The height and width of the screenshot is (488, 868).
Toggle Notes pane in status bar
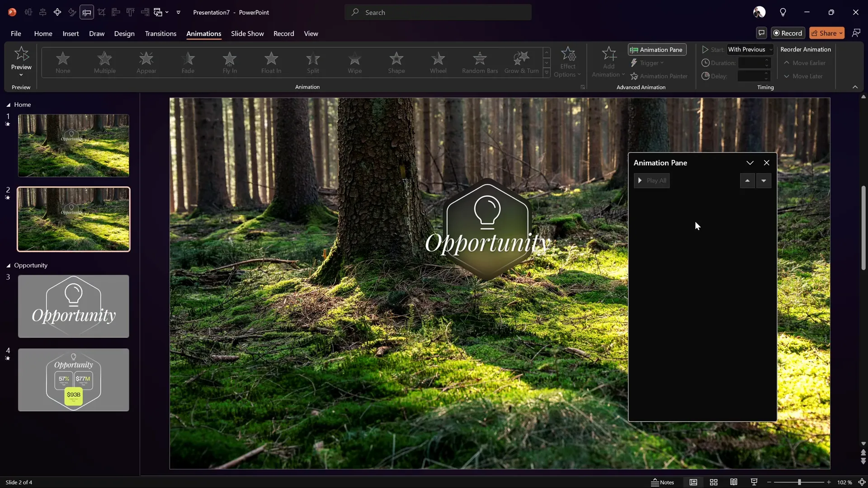[662, 482]
